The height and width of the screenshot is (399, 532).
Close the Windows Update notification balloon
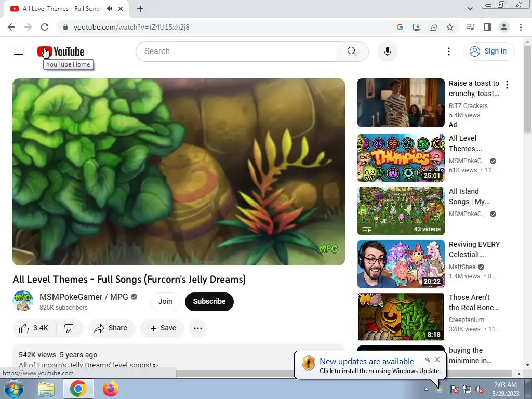coord(437,360)
